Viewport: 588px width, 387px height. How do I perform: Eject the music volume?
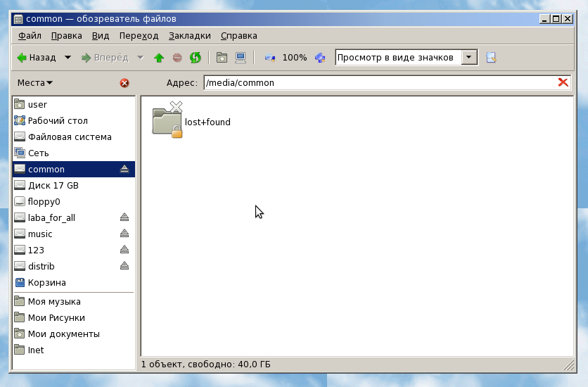124,234
